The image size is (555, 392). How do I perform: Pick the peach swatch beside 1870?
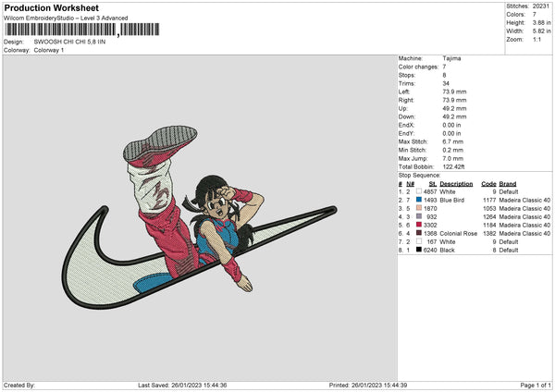419,208
